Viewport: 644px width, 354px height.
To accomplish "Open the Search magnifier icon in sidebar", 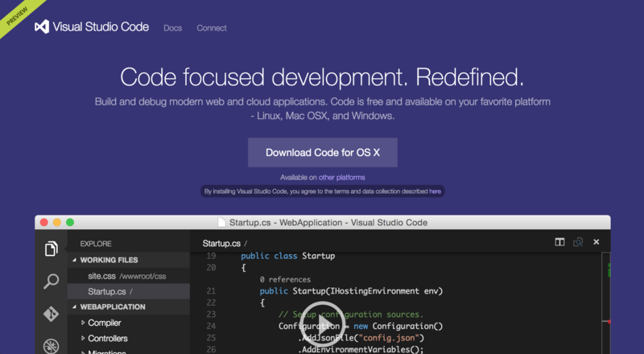I will point(52,282).
